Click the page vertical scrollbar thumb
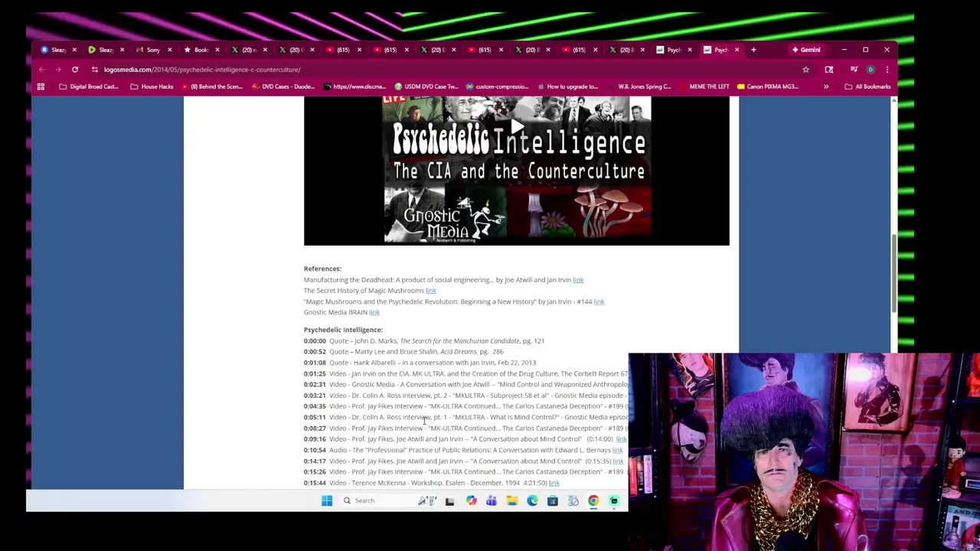This screenshot has width=980, height=551. click(893, 273)
